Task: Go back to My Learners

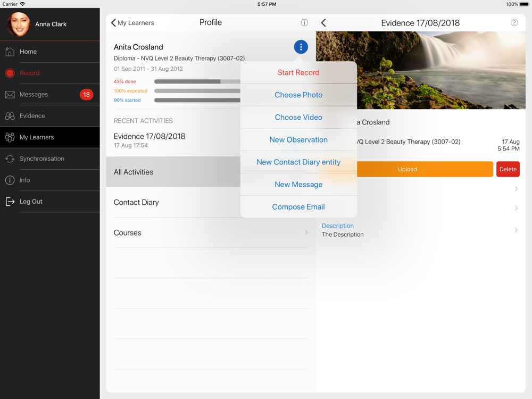Action: (132, 23)
